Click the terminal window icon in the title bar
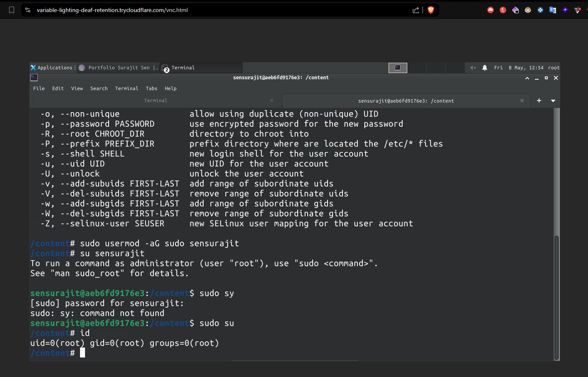This screenshot has width=588, height=377. 34,78
